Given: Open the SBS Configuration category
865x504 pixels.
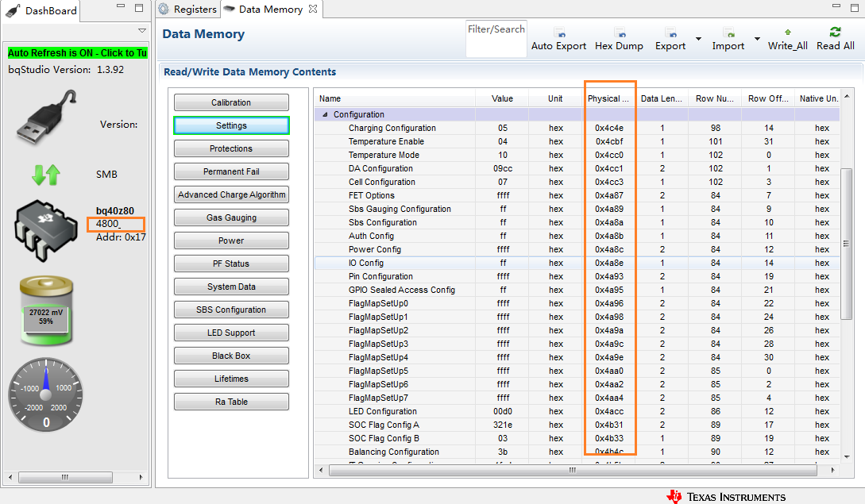Looking at the screenshot, I should [231, 310].
